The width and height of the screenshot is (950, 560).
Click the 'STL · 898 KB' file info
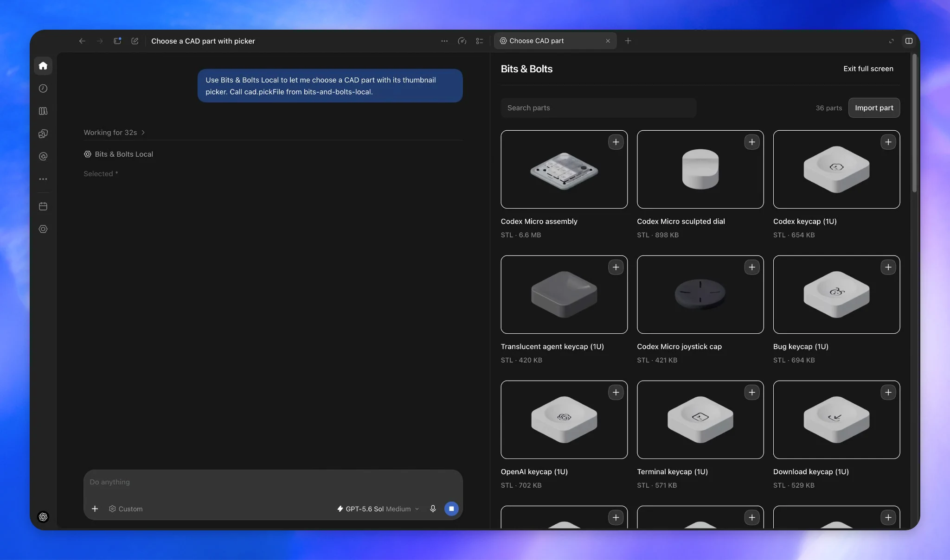657,235
